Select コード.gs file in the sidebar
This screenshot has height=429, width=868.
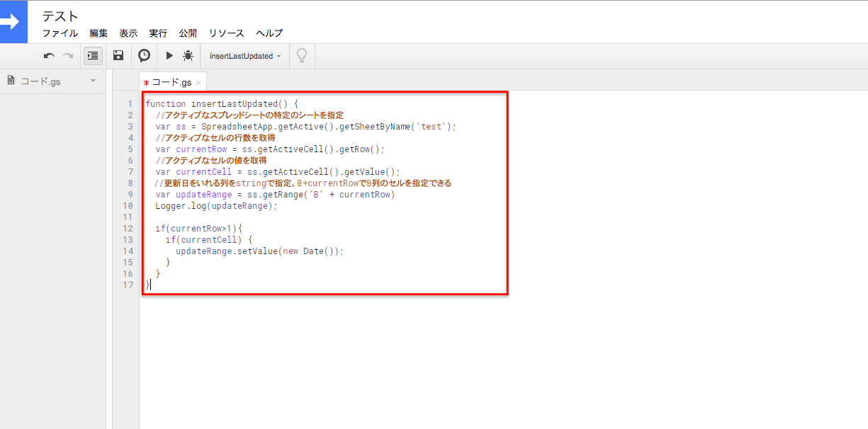(40, 81)
